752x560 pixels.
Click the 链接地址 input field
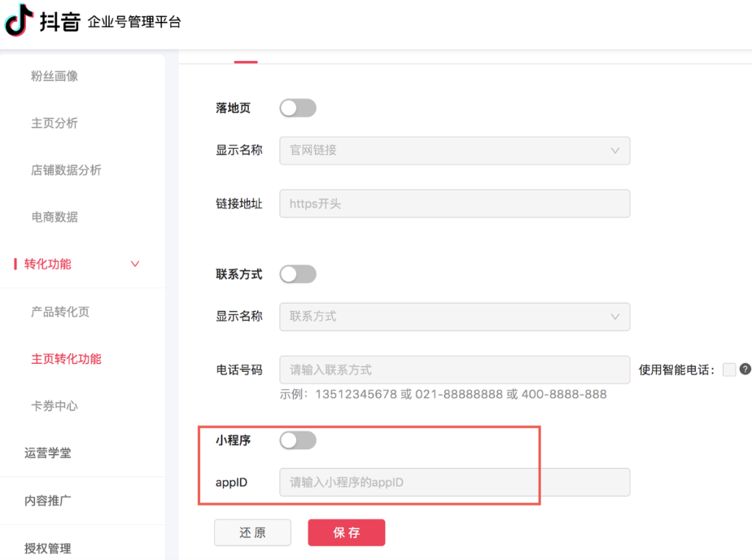point(454,203)
